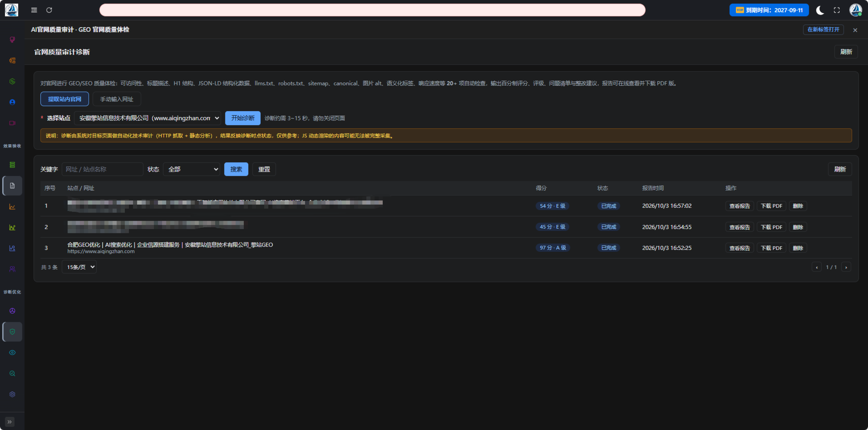Click the 开始诊断 button
The height and width of the screenshot is (430, 868).
click(x=243, y=118)
